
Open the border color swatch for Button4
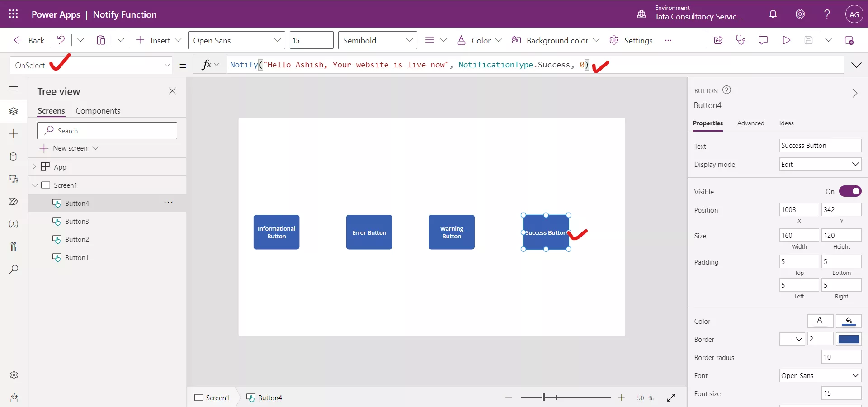(849, 339)
